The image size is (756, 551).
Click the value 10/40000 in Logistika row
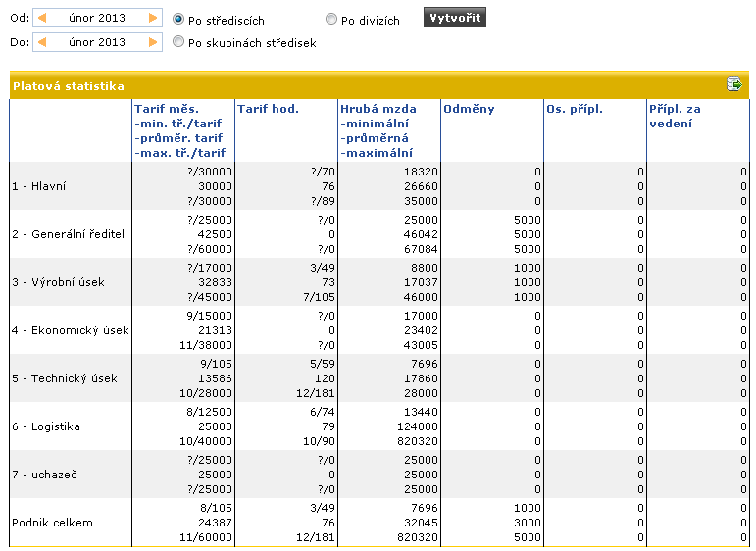point(206,441)
